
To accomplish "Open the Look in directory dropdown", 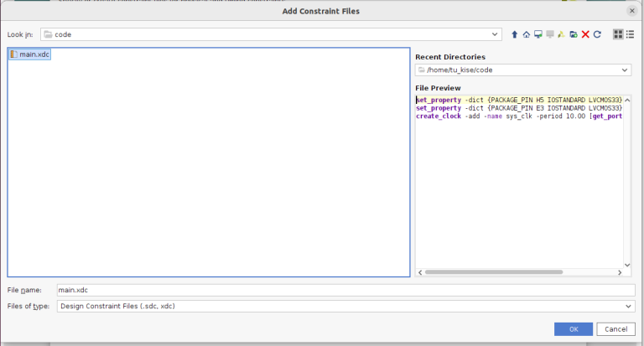I will 496,34.
